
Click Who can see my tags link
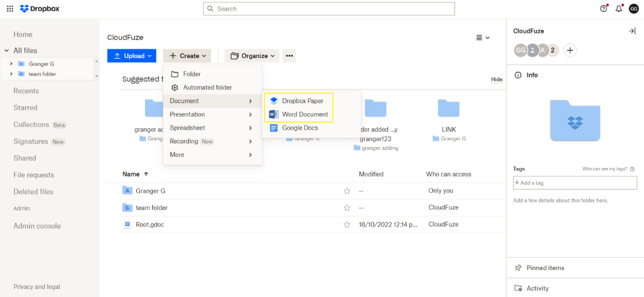coord(604,169)
